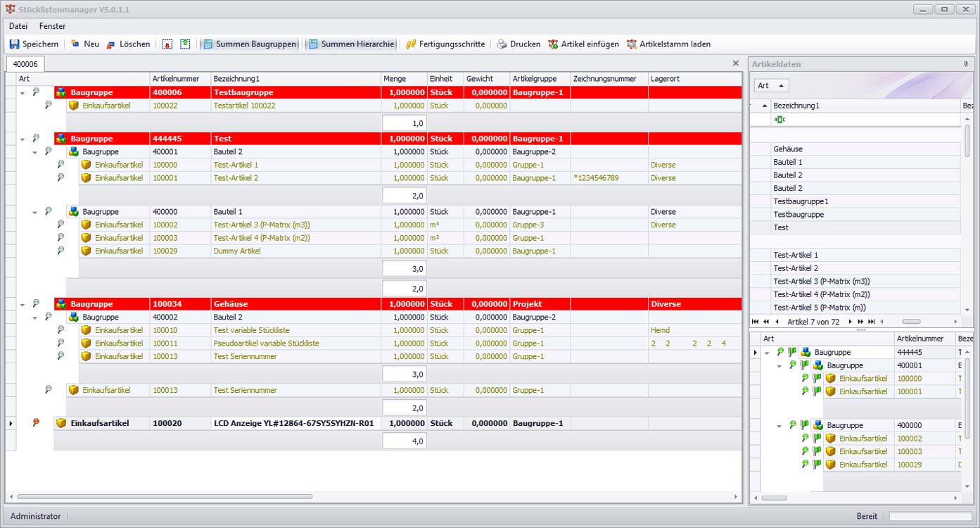Viewport: 980px width, 528px height.
Task: Collapse the Baugruppe 400000 Bauteil 1 node
Action: click(x=34, y=212)
